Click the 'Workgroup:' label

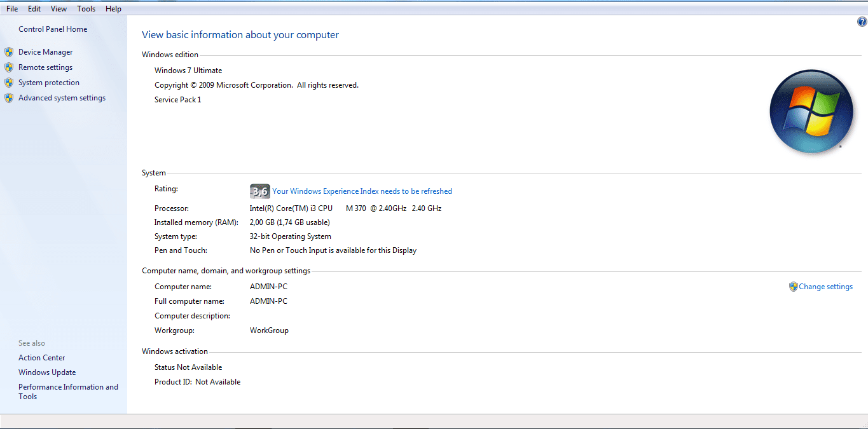pyautogui.click(x=174, y=330)
